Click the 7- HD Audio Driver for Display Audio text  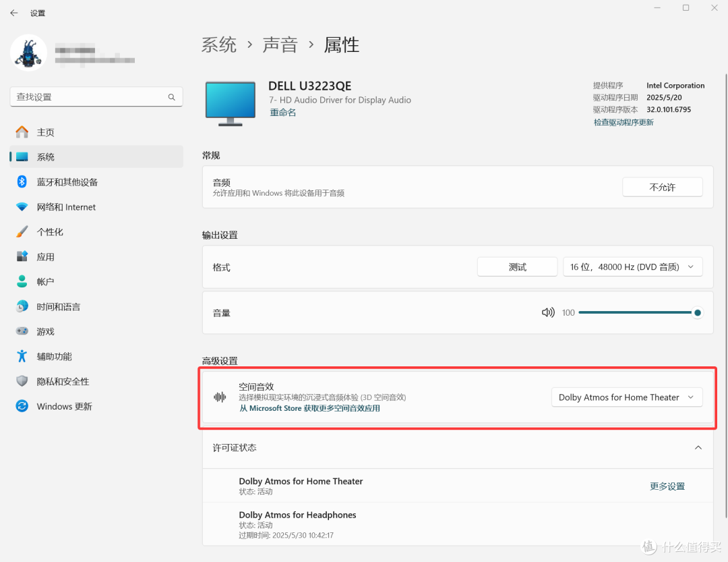click(x=340, y=100)
